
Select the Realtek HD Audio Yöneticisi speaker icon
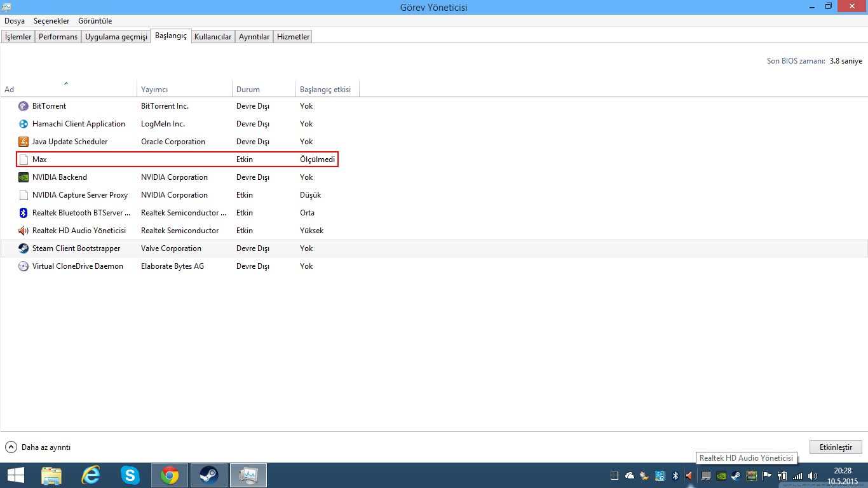coord(24,231)
